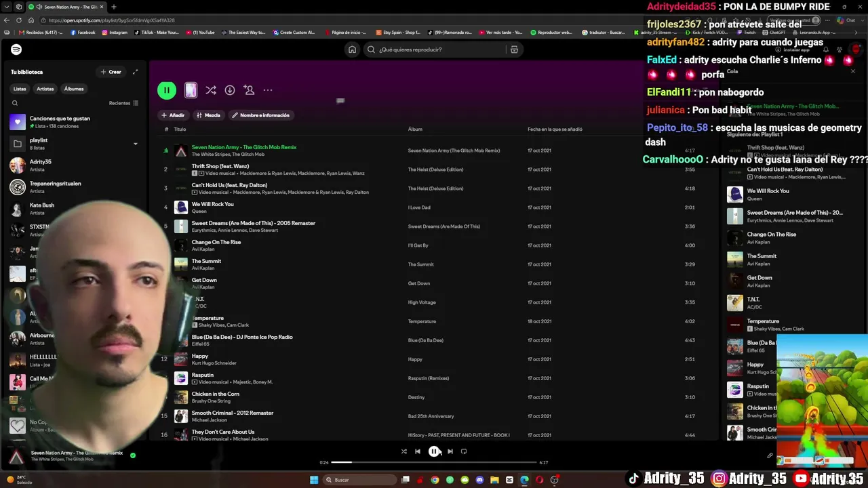This screenshot has width=868, height=488.
Task: Open now-playing album cover in bottom bar
Action: (17, 457)
